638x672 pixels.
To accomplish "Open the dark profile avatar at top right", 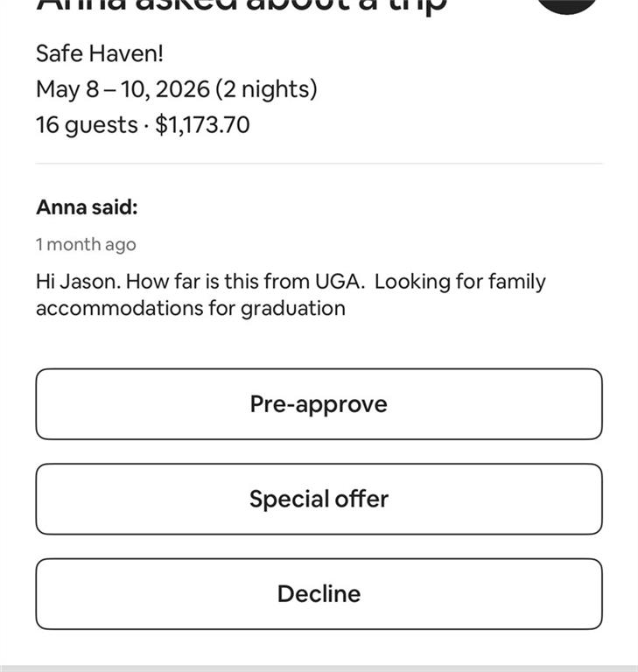I will pyautogui.click(x=568, y=4).
